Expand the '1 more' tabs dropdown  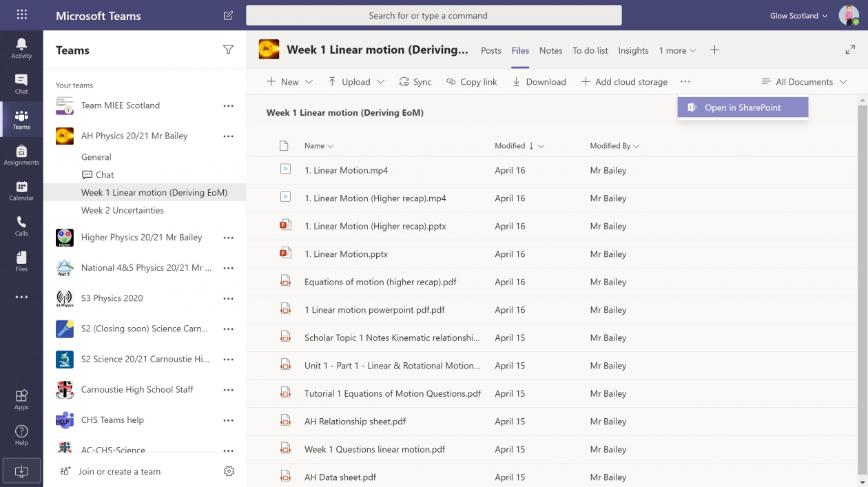677,50
